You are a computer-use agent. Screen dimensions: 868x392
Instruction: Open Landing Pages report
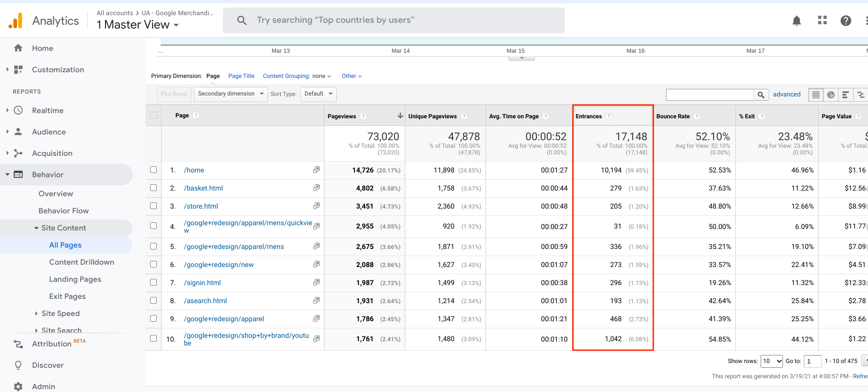click(x=75, y=279)
